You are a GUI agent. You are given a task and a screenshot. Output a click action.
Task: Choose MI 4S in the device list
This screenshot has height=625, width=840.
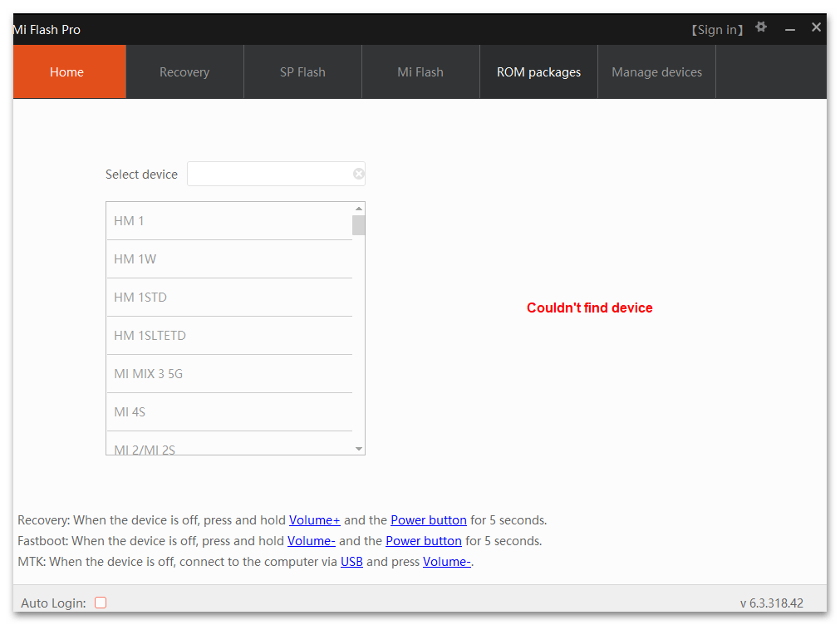coord(229,411)
